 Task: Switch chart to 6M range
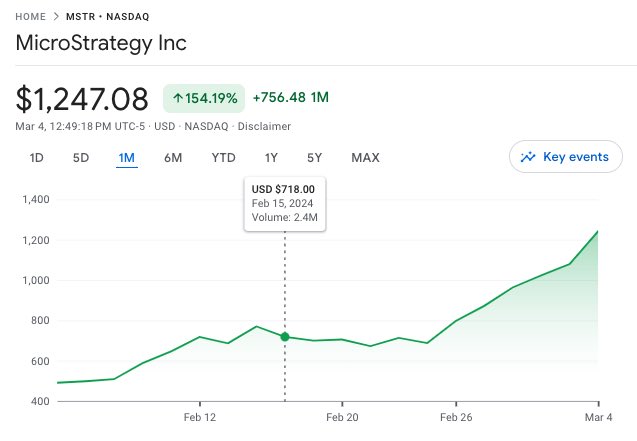[173, 157]
